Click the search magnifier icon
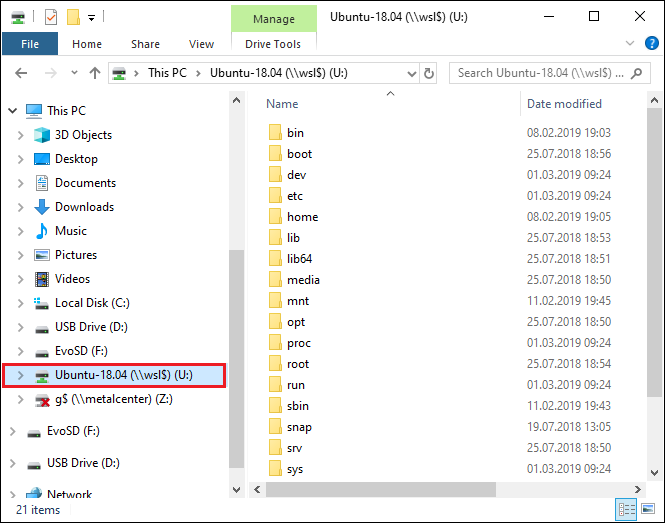Viewport: 665px width, 523px height. tap(636, 73)
